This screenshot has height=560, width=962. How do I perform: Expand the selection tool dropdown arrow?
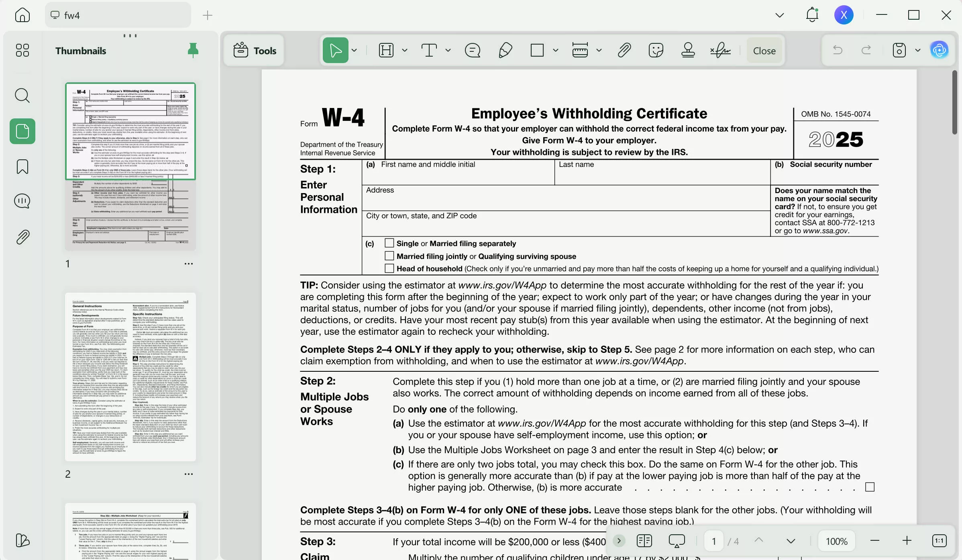click(355, 50)
